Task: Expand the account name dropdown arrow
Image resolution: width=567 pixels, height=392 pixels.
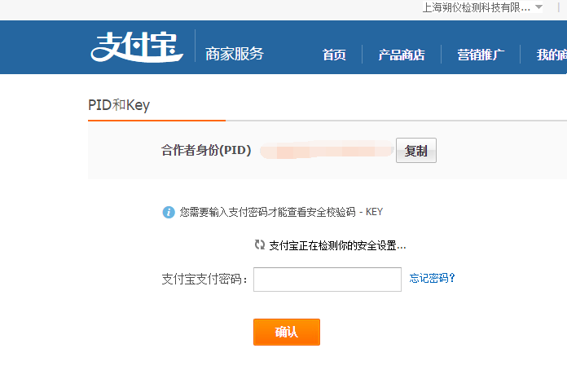Action: (538, 7)
